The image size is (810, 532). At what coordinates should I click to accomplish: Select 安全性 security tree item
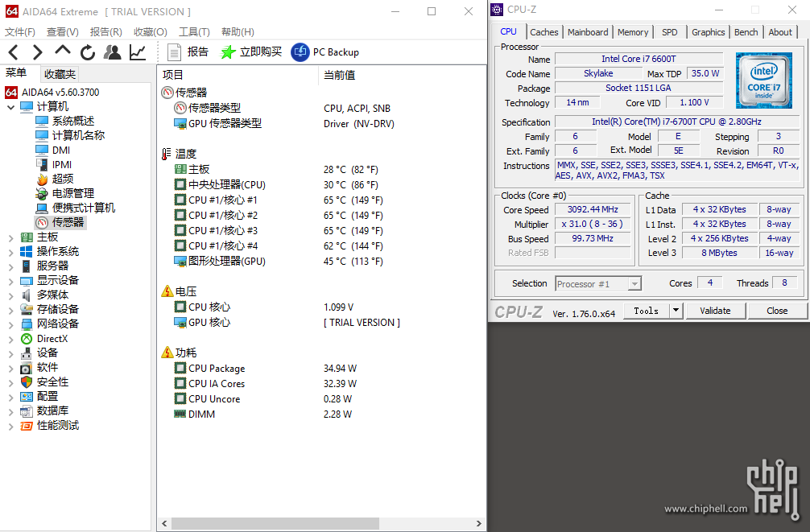pyautogui.click(x=44, y=381)
